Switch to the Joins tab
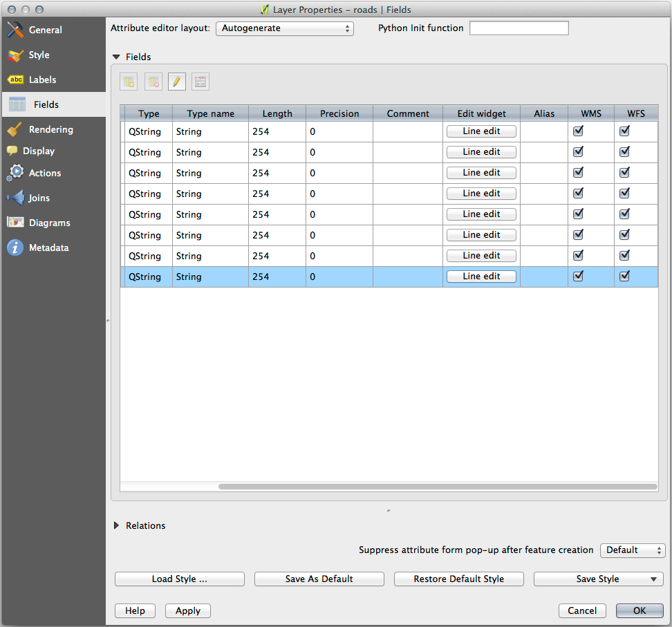This screenshot has width=672, height=627. (x=39, y=198)
